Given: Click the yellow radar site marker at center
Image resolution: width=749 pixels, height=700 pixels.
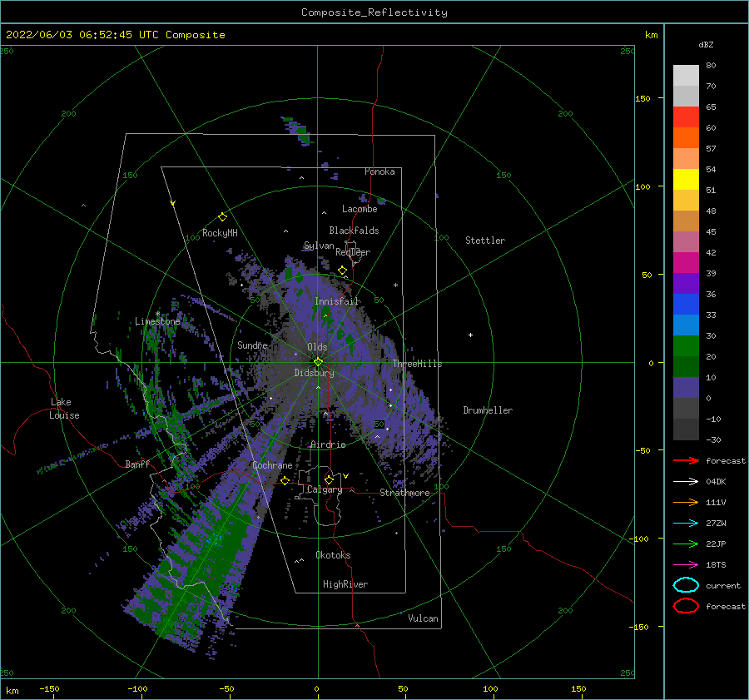Looking at the screenshot, I should (318, 362).
